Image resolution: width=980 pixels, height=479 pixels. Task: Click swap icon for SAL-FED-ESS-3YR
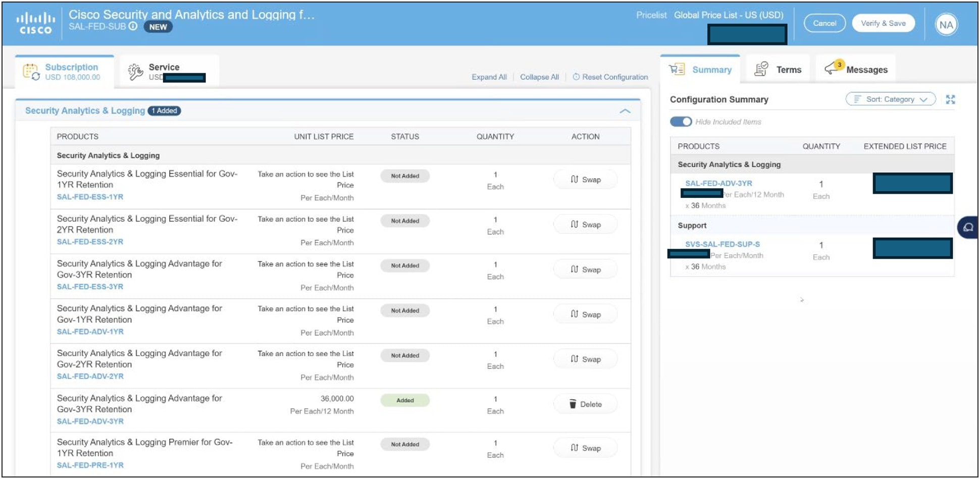(574, 269)
